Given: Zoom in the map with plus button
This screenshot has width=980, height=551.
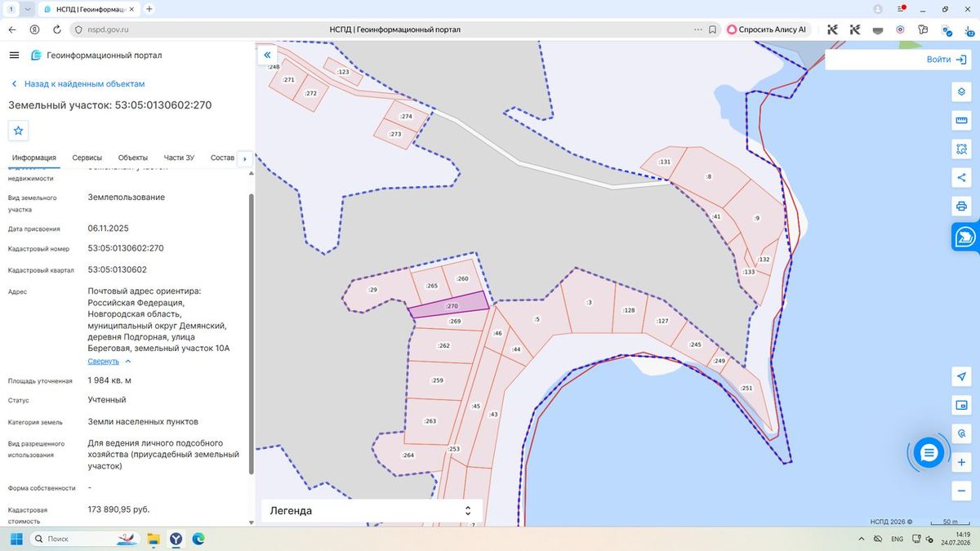Looking at the screenshot, I should point(961,462).
